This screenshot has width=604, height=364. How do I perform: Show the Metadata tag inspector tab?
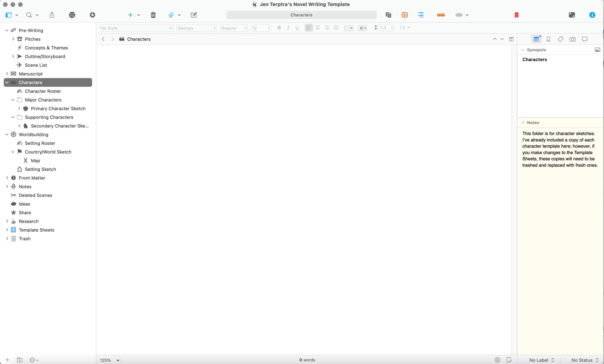coord(560,39)
